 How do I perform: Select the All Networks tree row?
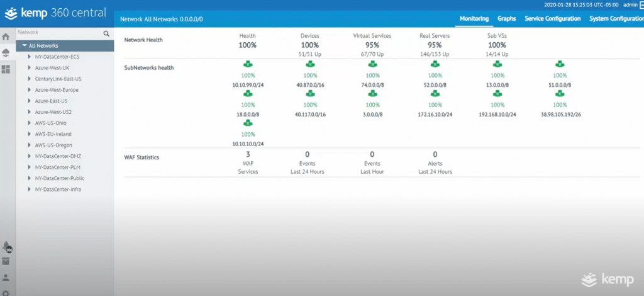(65, 45)
